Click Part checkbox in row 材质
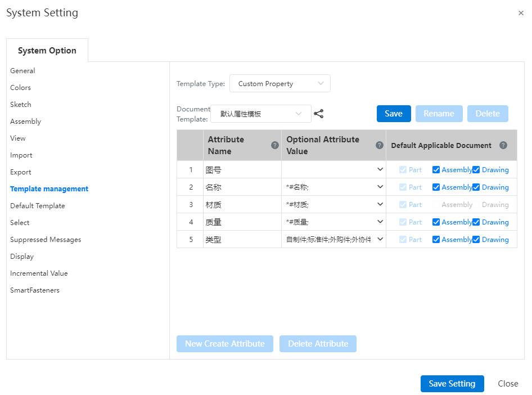 pos(403,205)
